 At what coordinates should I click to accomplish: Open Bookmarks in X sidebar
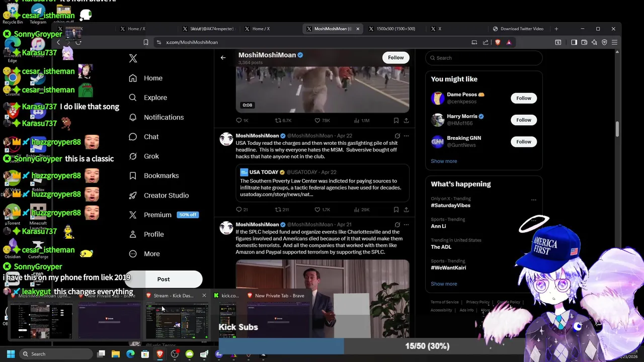tap(154, 175)
